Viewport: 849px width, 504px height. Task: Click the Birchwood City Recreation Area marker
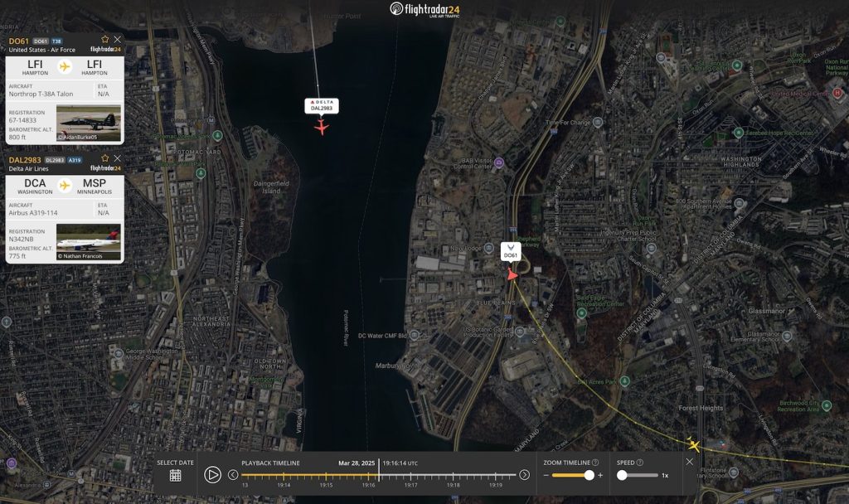point(827,405)
